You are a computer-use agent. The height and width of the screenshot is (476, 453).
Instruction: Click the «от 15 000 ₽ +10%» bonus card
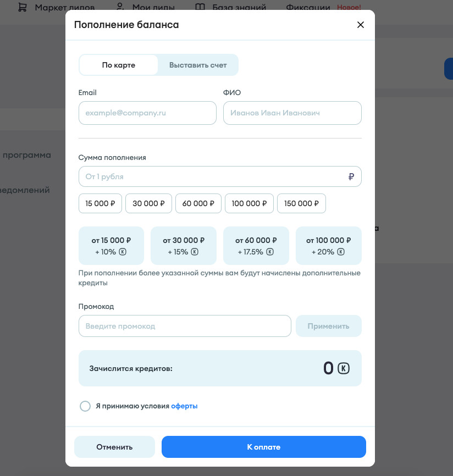click(x=111, y=246)
